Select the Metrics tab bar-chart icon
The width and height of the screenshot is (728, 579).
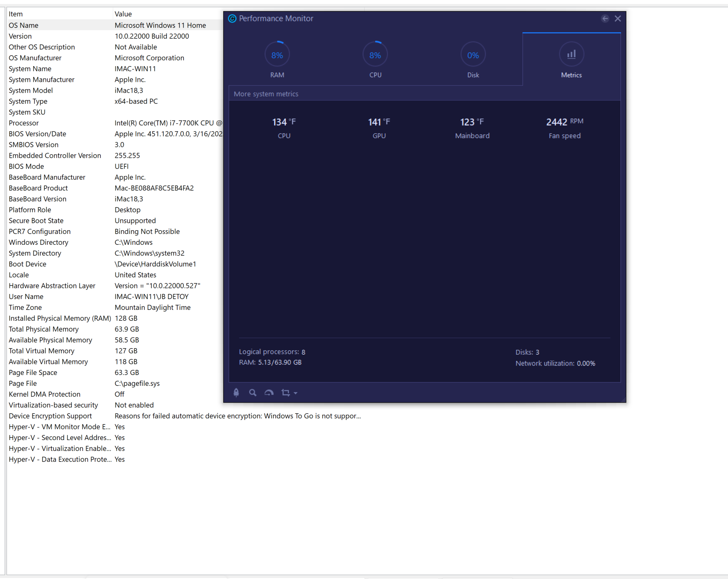571,55
